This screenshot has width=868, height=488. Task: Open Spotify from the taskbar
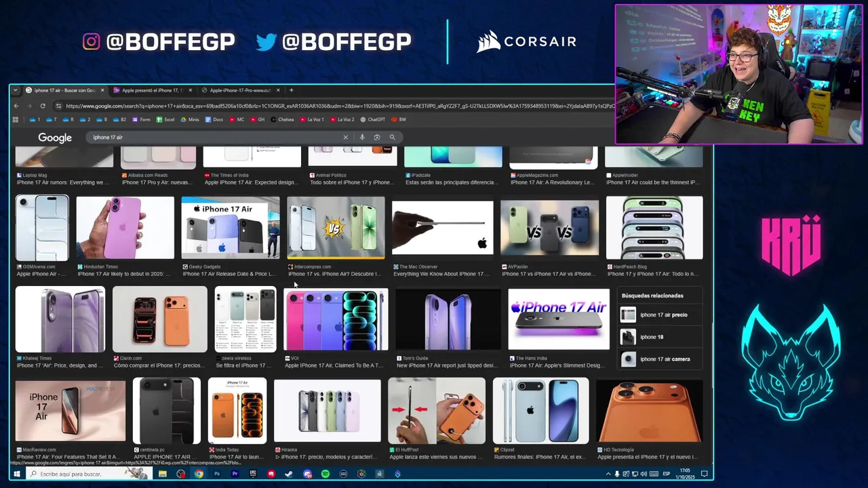(x=325, y=474)
